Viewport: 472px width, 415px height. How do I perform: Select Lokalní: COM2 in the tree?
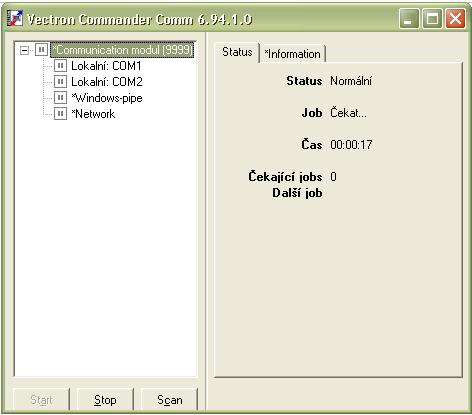(107, 82)
